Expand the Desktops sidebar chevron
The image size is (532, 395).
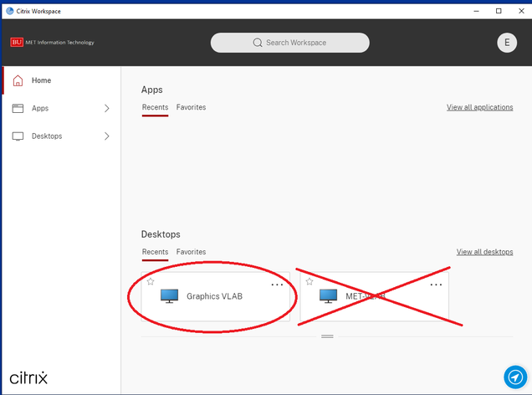pos(107,136)
